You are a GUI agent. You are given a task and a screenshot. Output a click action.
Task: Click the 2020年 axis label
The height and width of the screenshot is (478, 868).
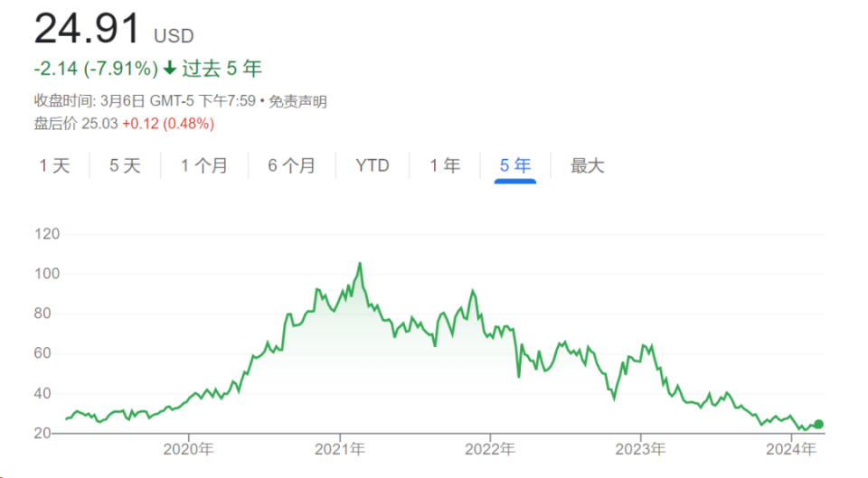pyautogui.click(x=188, y=449)
